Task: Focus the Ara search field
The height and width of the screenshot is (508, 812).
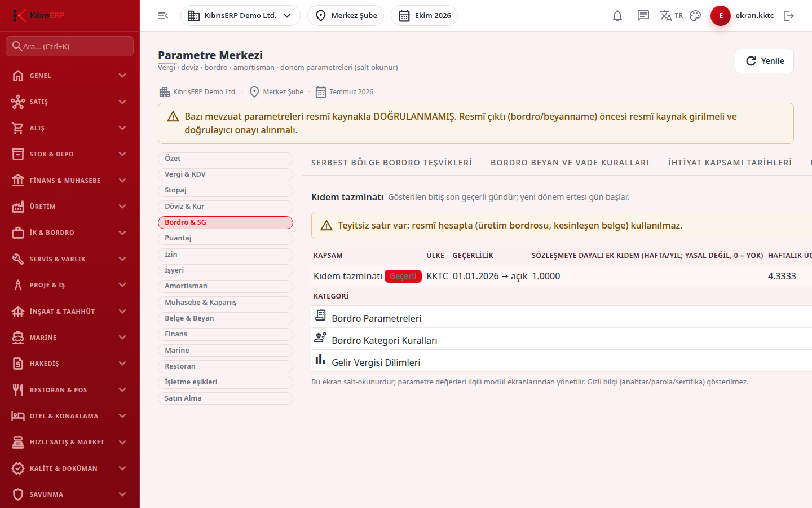Action: (x=70, y=46)
